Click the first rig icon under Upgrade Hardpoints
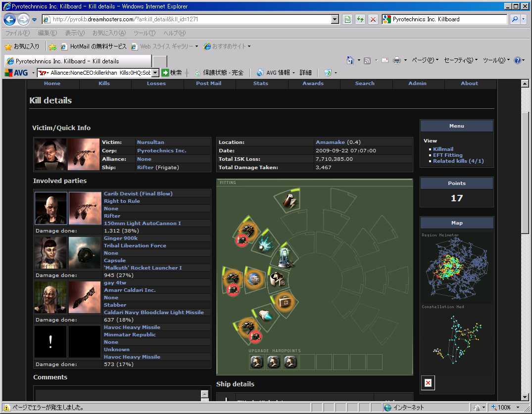This screenshot has height=414, width=532. [x=257, y=362]
